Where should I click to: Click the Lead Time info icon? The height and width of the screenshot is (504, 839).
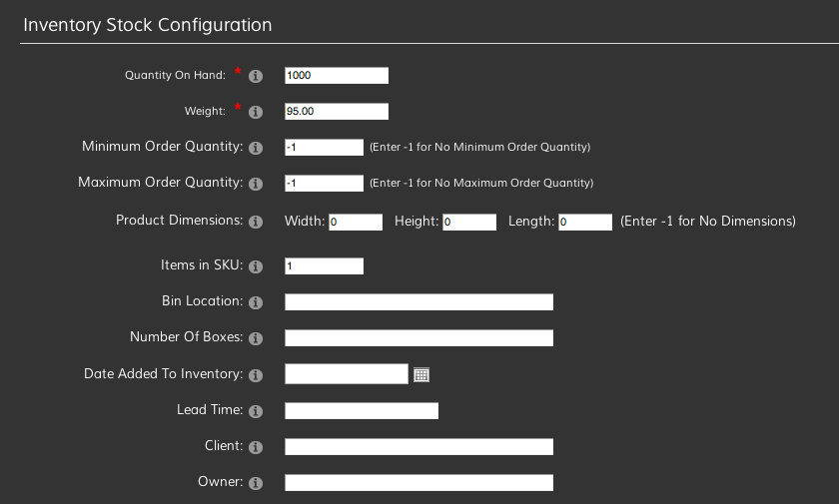[256, 411]
